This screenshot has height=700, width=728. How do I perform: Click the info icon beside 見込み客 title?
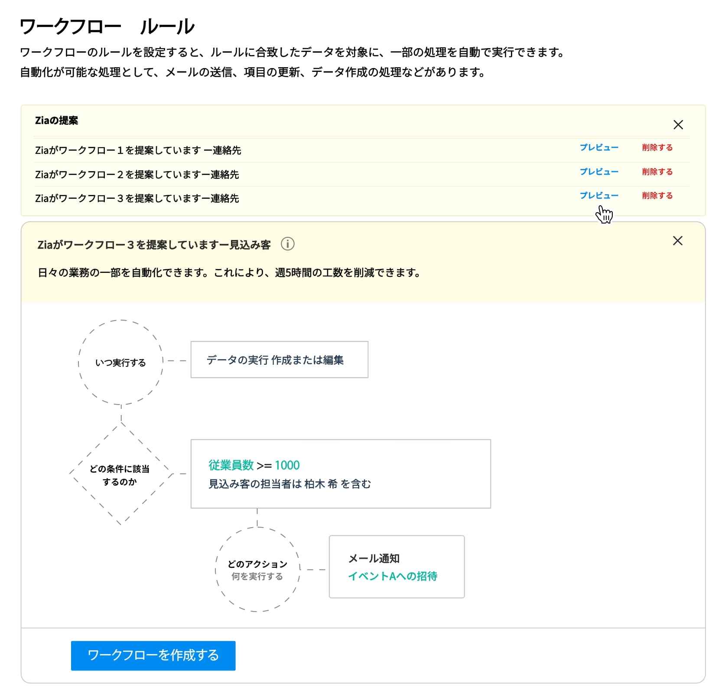(x=288, y=244)
